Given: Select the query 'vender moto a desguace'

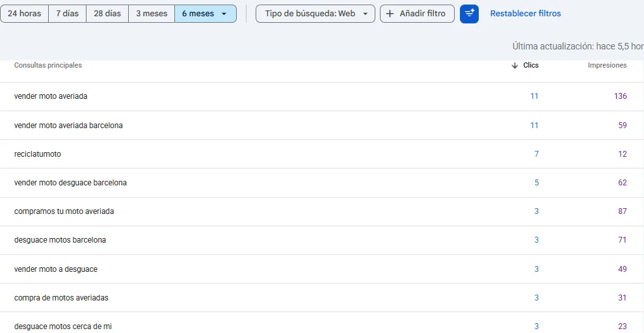Looking at the screenshot, I should click(x=56, y=269).
